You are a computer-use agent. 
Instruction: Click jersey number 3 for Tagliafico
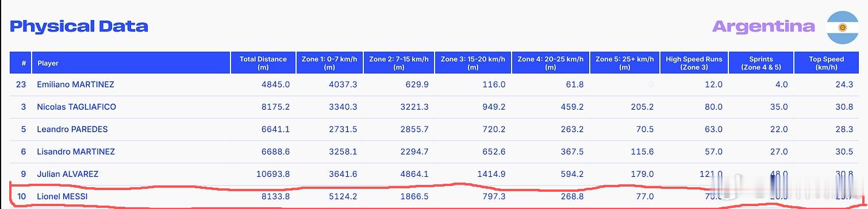coord(24,107)
